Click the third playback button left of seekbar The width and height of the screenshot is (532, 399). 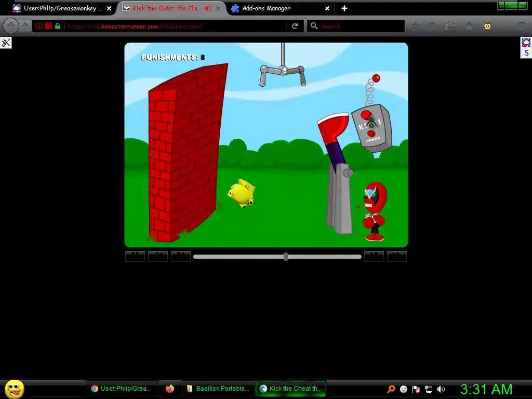pos(181,256)
